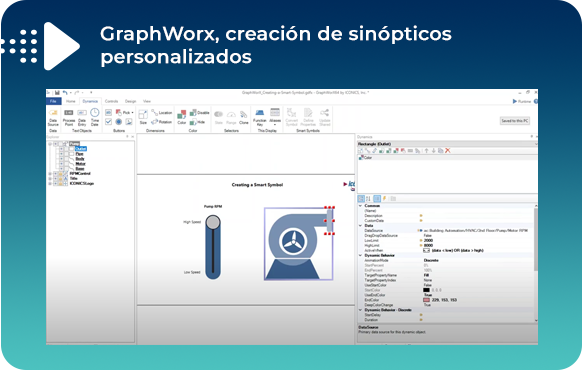
Task: Select the Motor item in Explorer tree
Action: 80,164
